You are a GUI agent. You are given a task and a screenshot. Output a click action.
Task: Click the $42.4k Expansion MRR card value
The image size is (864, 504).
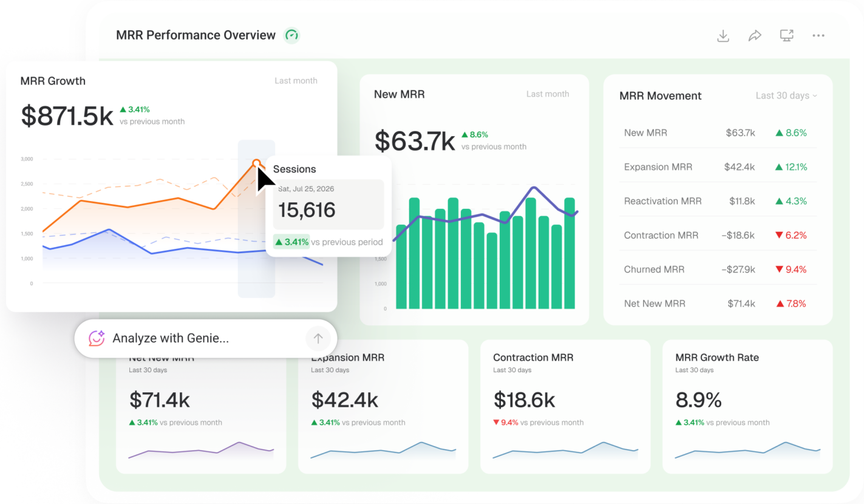click(345, 400)
